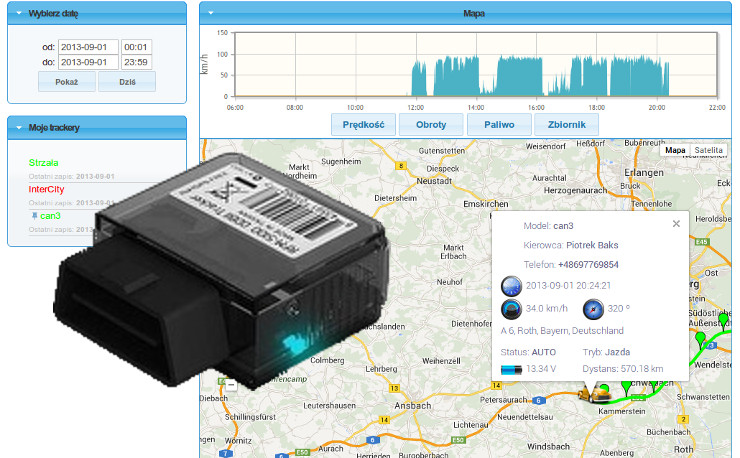Select the Strzała tracker
The image size is (740, 458).
point(43,163)
